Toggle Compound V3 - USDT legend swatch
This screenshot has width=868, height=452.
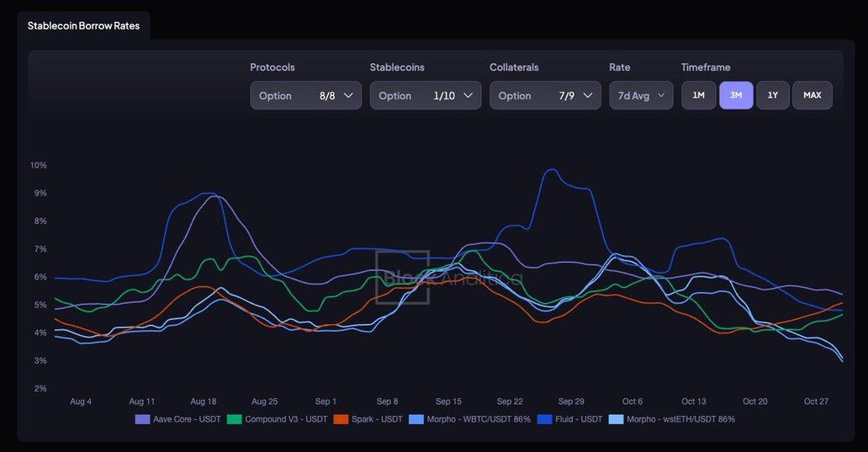click(235, 419)
